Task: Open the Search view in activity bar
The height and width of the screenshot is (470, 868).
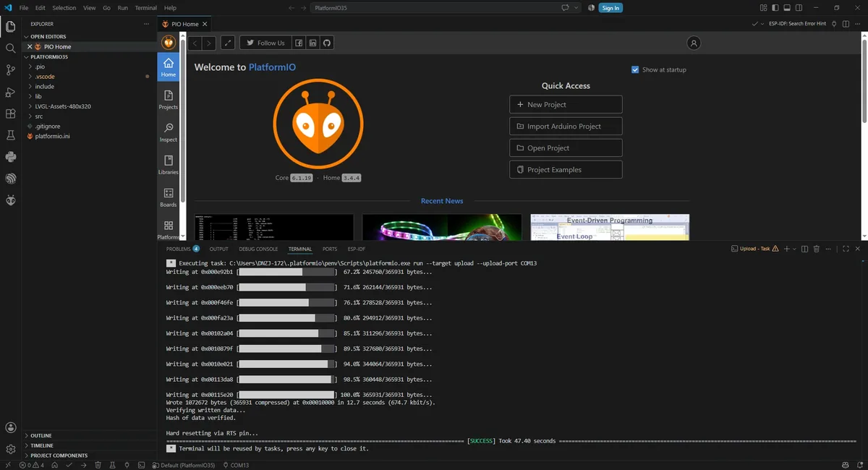Action: click(x=10, y=48)
